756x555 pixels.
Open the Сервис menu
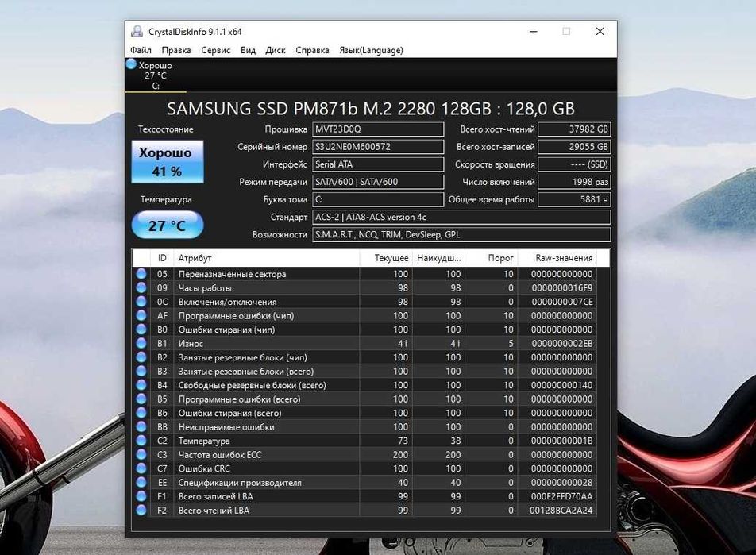[215, 50]
